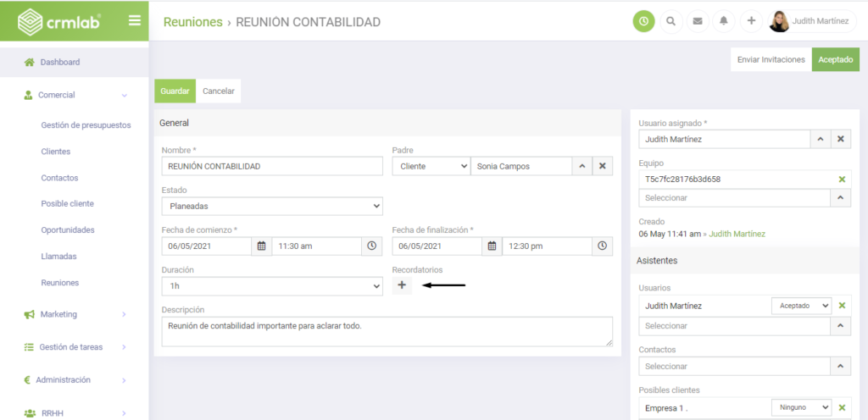Open the search magnifier icon
868x420 pixels.
coord(671,21)
